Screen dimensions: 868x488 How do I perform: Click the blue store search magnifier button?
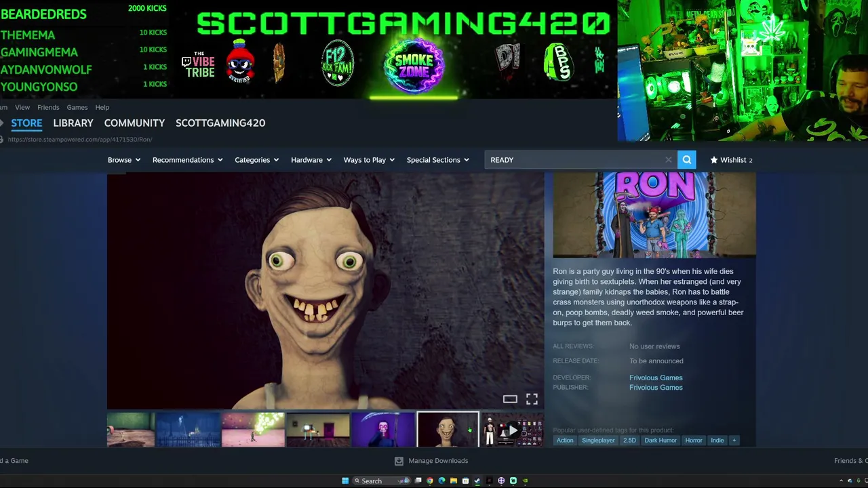(x=687, y=160)
